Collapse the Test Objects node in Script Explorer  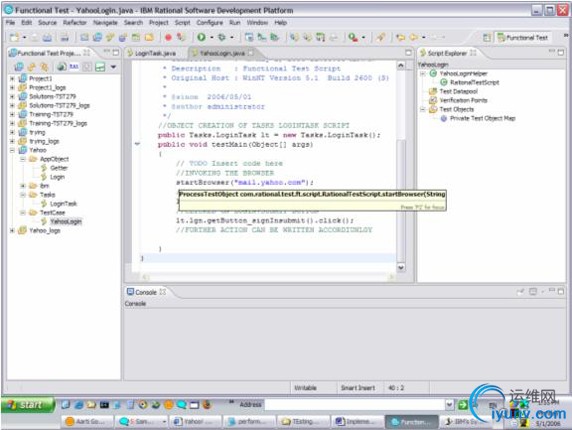(423, 109)
